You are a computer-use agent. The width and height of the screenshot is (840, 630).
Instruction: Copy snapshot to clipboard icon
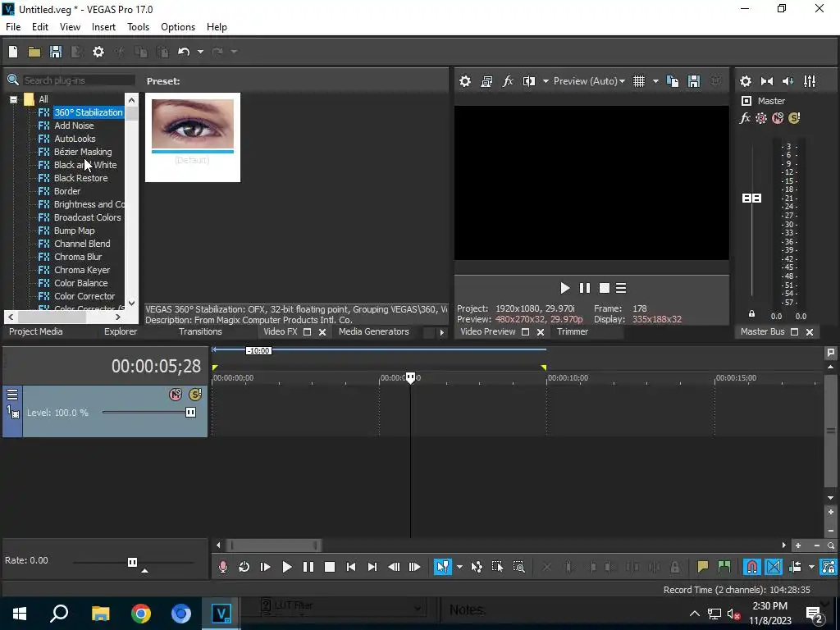pyautogui.click(x=673, y=81)
